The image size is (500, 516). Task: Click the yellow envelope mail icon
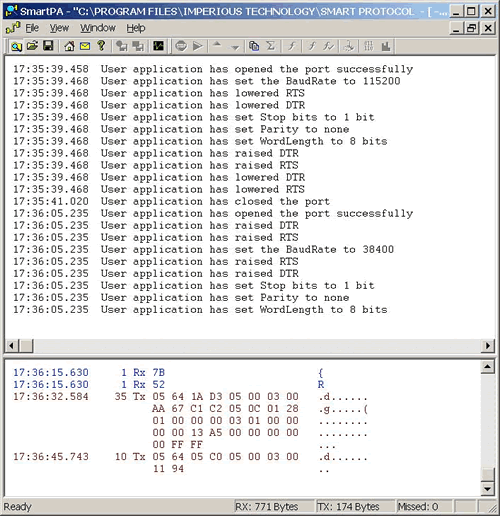point(85,46)
